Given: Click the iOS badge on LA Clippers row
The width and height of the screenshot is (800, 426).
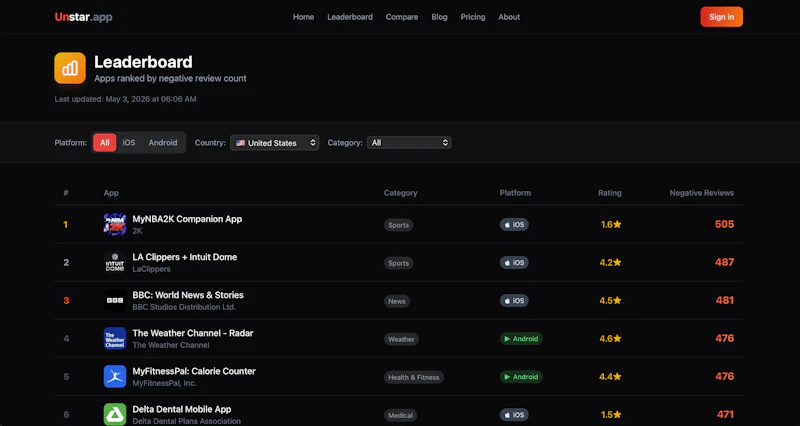Looking at the screenshot, I should [x=514, y=263].
